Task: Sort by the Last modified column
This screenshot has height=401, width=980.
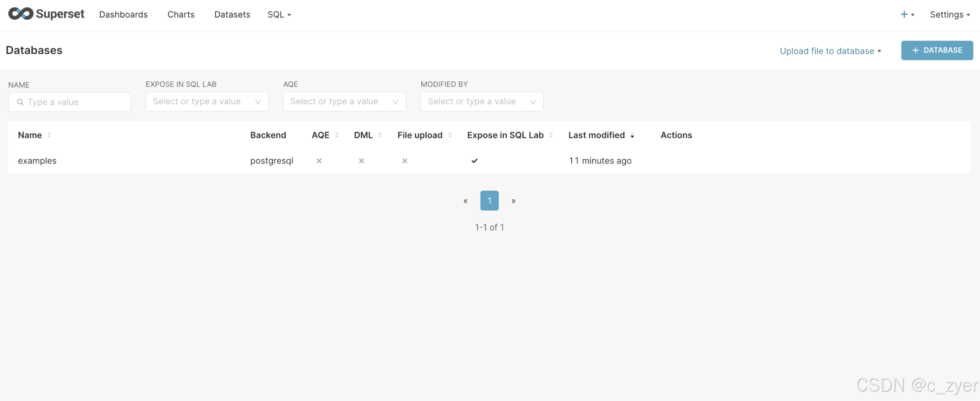Action: point(601,135)
